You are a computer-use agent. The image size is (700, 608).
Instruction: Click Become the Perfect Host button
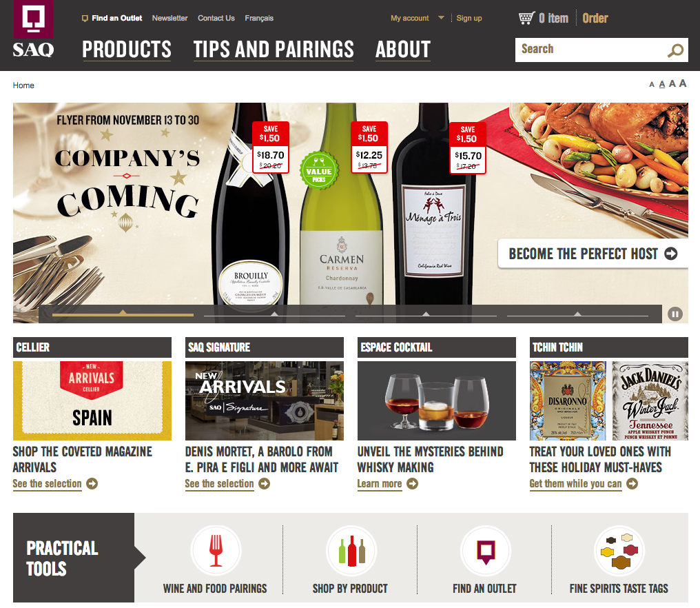593,254
